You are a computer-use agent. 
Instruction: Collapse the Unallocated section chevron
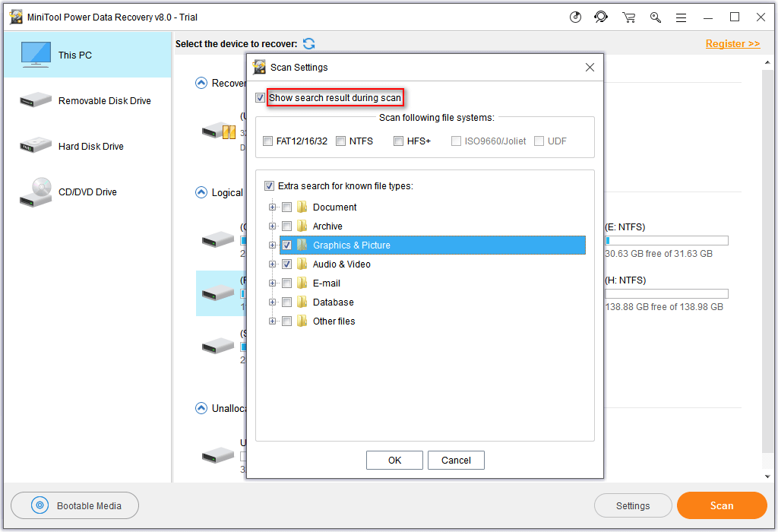coord(201,408)
